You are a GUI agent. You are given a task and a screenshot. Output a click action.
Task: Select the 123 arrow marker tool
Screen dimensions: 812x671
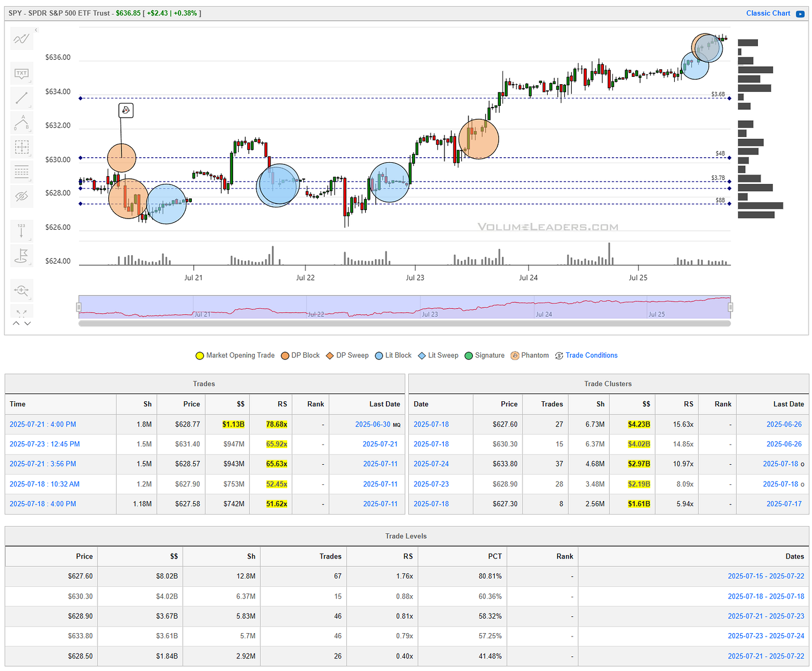pos(22,231)
